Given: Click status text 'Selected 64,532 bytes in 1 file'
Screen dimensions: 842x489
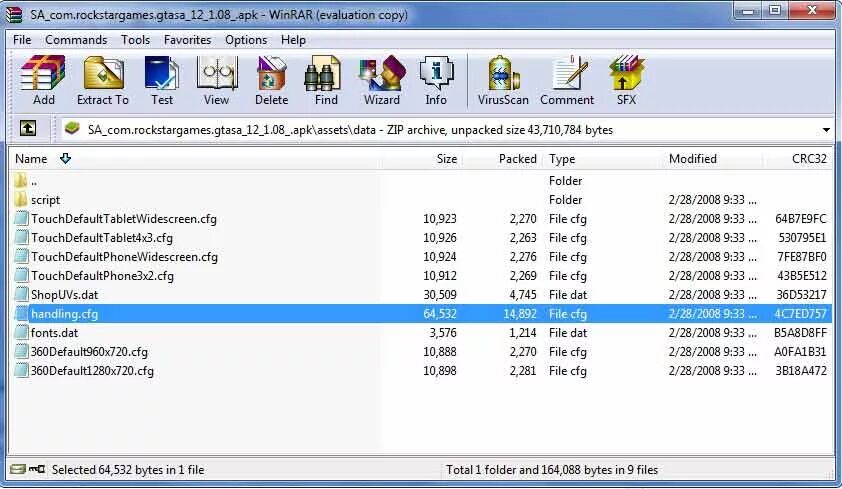Looking at the screenshot, I should [128, 470].
